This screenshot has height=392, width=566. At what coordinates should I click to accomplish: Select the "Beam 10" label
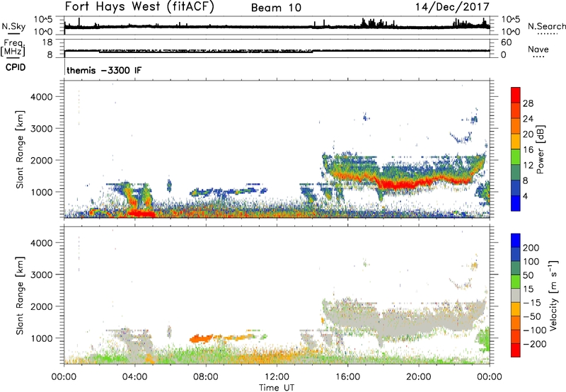[x=276, y=8]
